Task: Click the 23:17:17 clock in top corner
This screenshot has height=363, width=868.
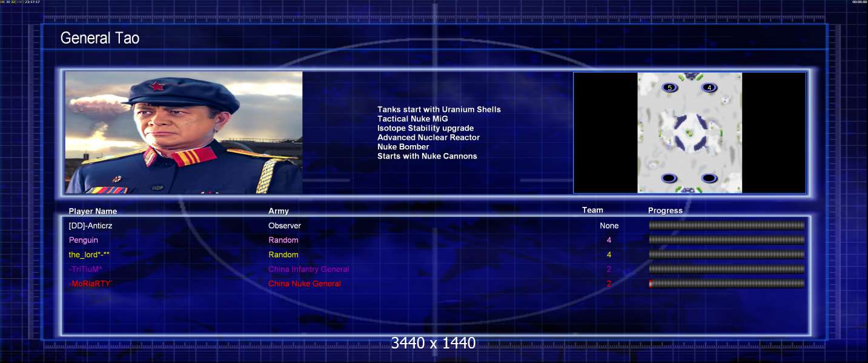Action: [x=33, y=2]
